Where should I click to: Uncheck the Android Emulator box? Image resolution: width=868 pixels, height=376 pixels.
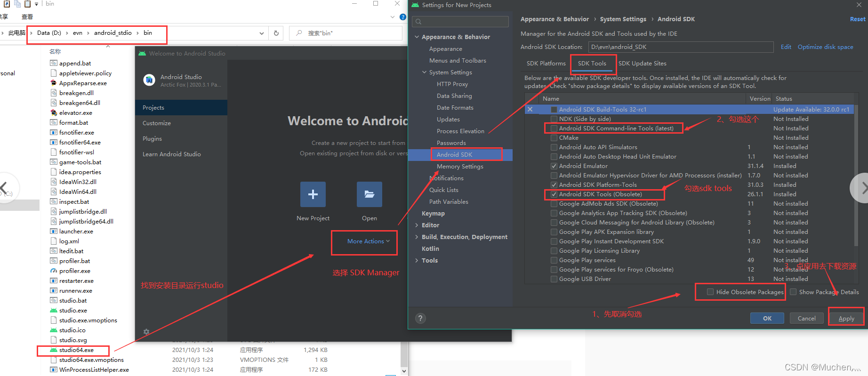554,166
